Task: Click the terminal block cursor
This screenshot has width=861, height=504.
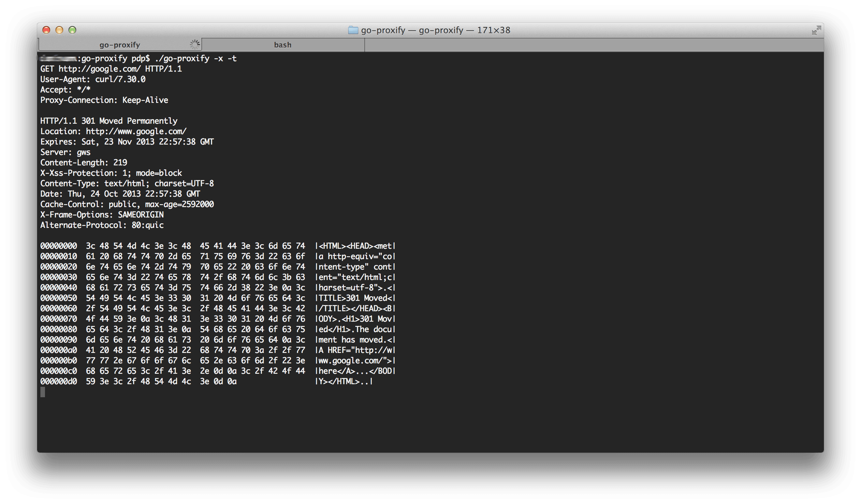Action: 43,392
